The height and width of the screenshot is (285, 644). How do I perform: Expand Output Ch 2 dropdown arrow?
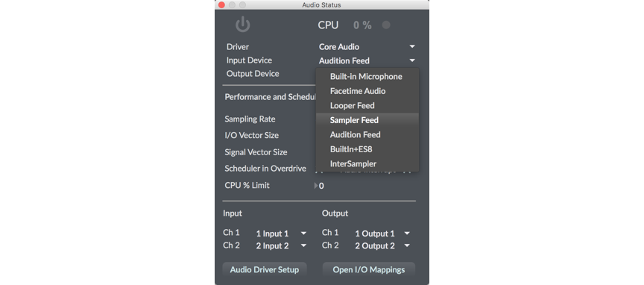pyautogui.click(x=407, y=246)
